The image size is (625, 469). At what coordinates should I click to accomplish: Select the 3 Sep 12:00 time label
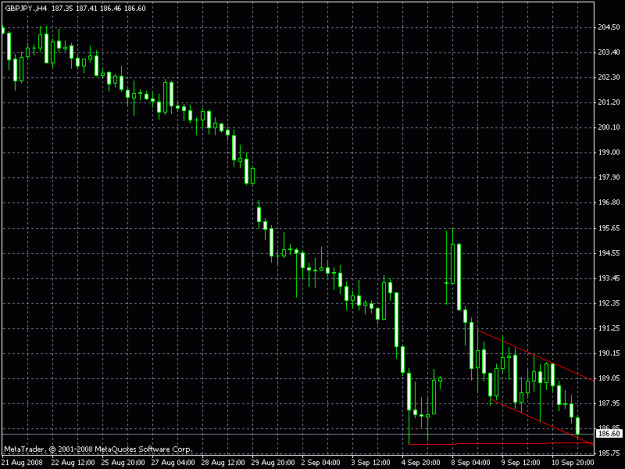(371, 463)
